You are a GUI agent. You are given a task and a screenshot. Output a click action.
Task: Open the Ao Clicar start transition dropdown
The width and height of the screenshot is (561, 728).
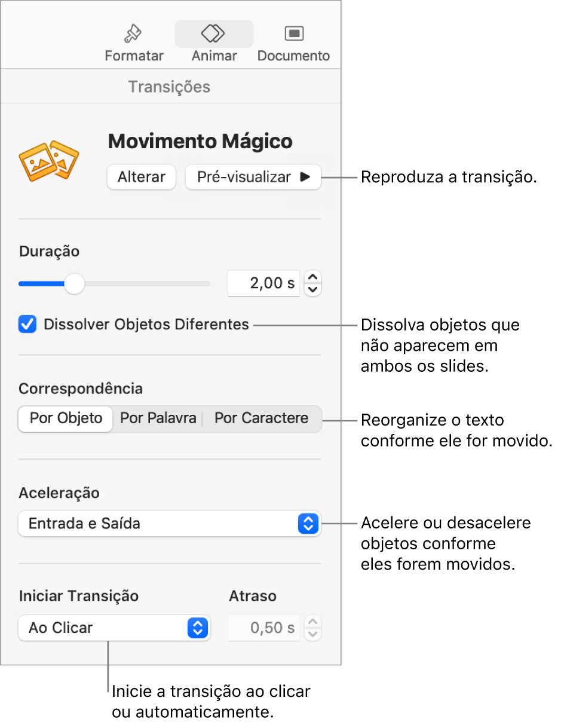click(x=114, y=628)
